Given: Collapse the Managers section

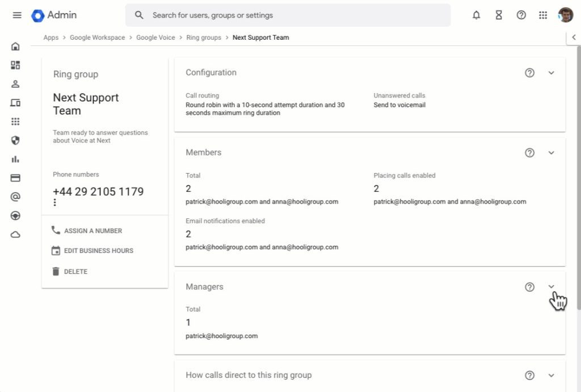Looking at the screenshot, I should click(551, 287).
